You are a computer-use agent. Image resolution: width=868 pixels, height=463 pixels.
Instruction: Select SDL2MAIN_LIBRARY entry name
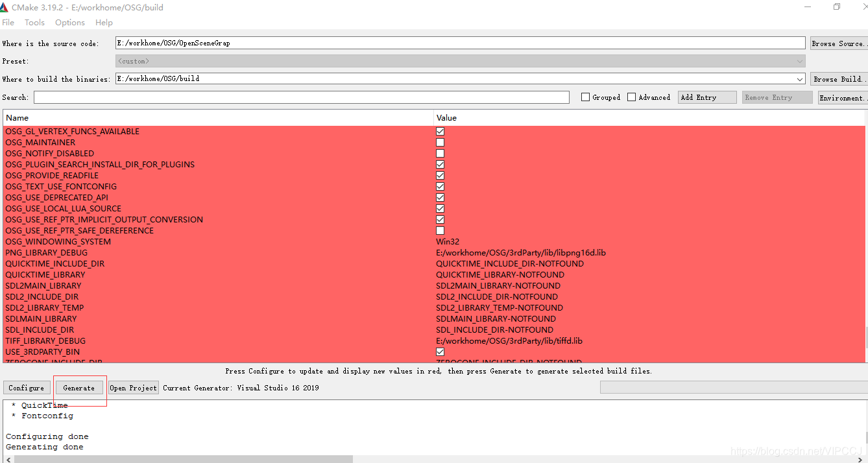tap(43, 286)
